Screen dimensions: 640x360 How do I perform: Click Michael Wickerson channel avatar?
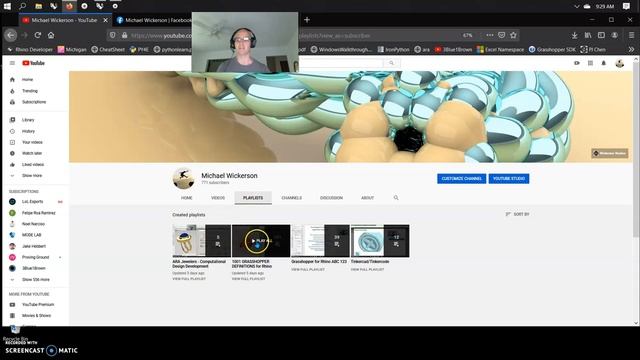183,178
